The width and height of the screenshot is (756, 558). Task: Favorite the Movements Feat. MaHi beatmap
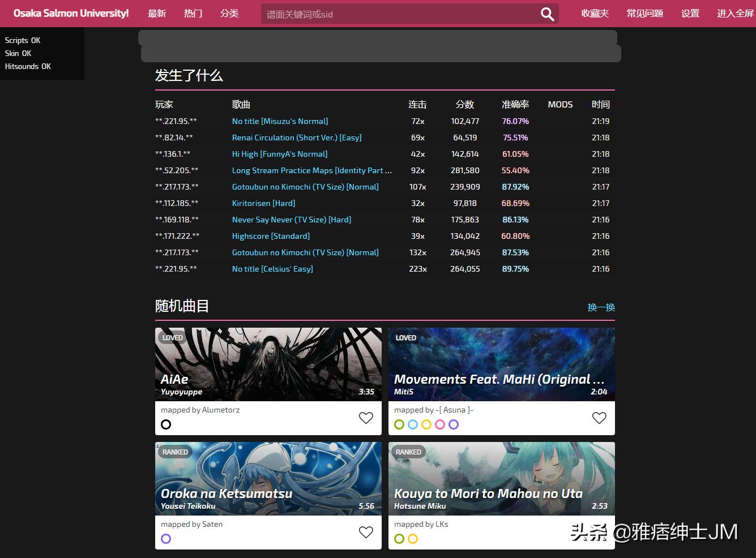599,418
